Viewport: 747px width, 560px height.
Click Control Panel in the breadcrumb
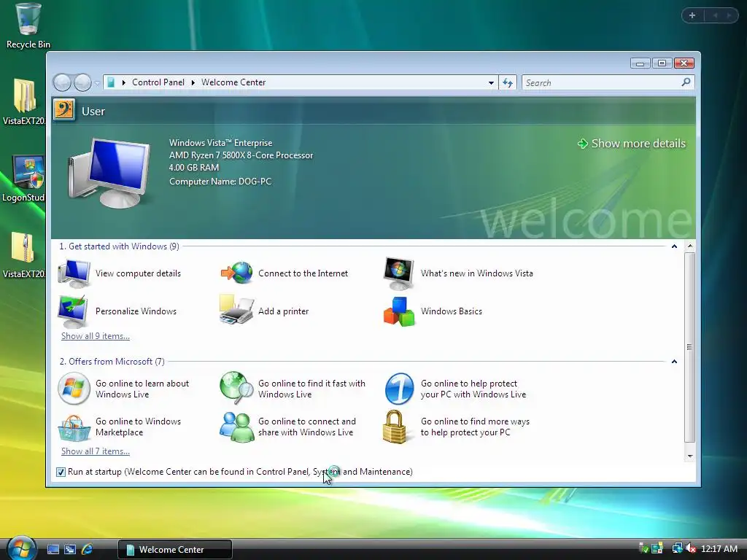(158, 82)
